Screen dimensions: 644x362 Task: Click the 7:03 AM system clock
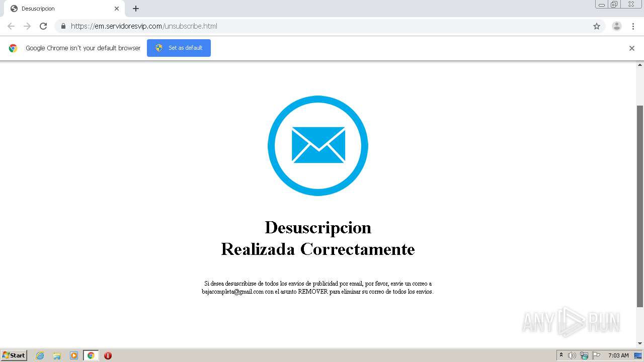(618, 355)
